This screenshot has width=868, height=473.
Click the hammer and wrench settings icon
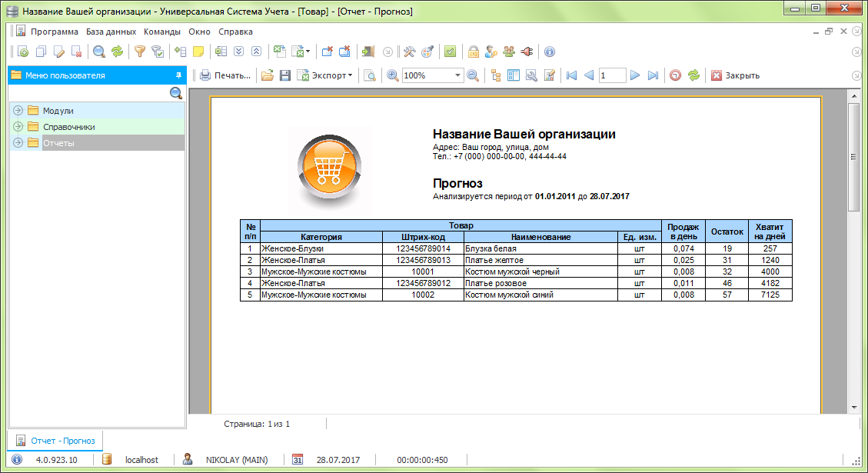tap(409, 52)
